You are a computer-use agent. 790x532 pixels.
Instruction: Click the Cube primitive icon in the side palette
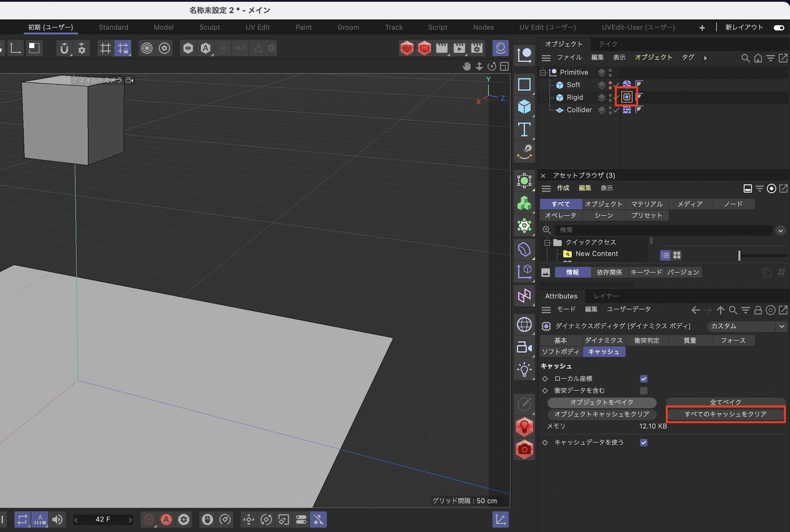click(524, 107)
